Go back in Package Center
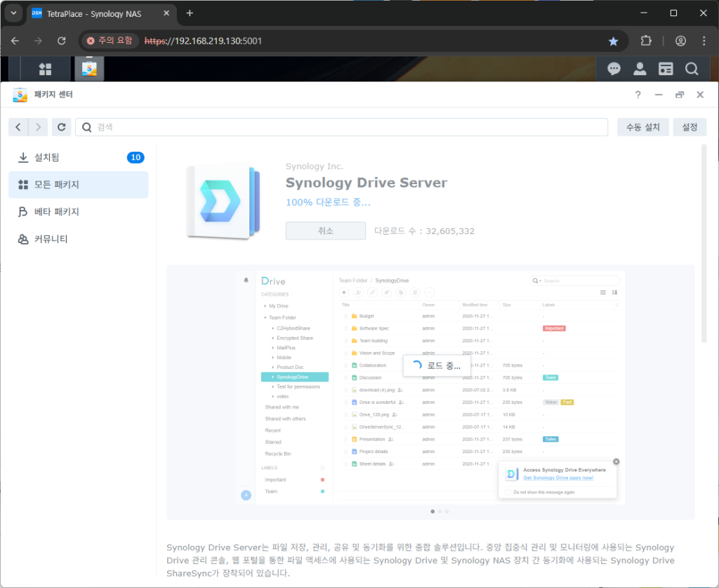The height and width of the screenshot is (588, 719). 18,127
